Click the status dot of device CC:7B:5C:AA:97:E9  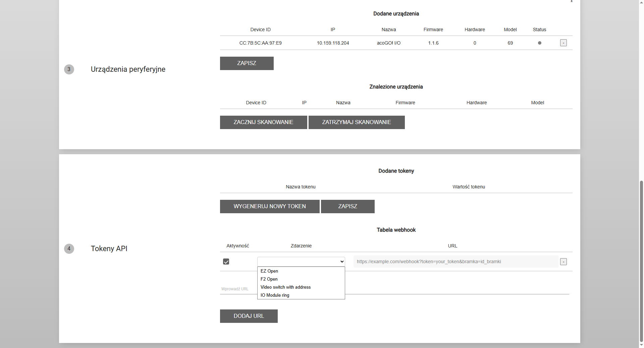(x=539, y=43)
